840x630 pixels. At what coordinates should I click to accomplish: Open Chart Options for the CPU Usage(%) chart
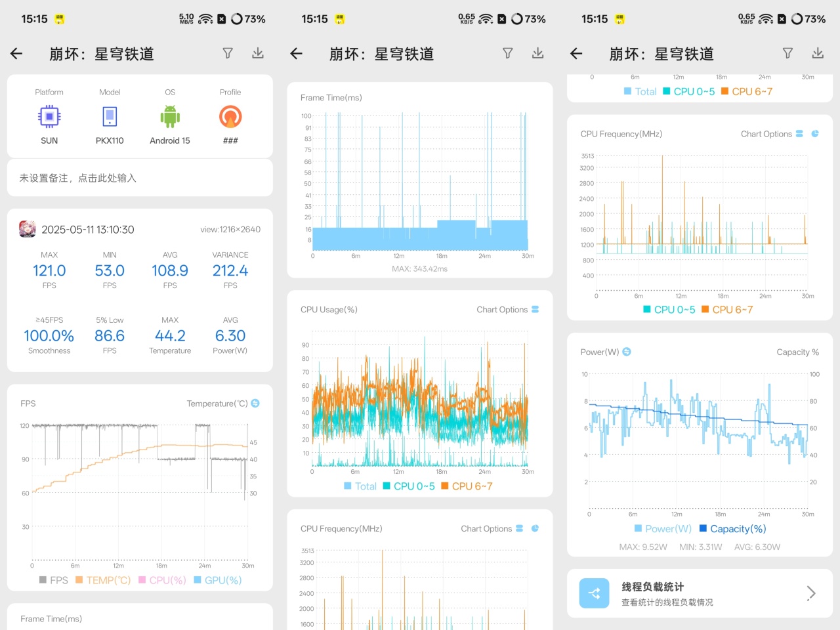[502, 310]
